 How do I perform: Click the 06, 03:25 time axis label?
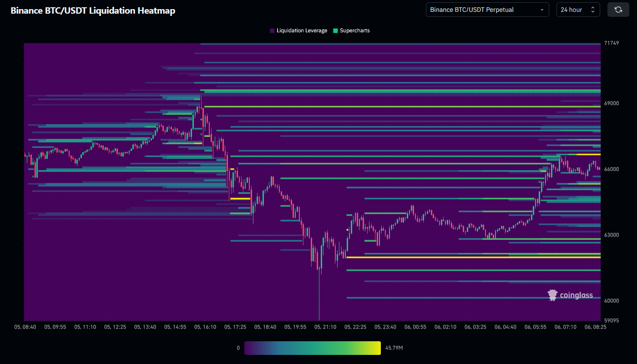click(475, 327)
